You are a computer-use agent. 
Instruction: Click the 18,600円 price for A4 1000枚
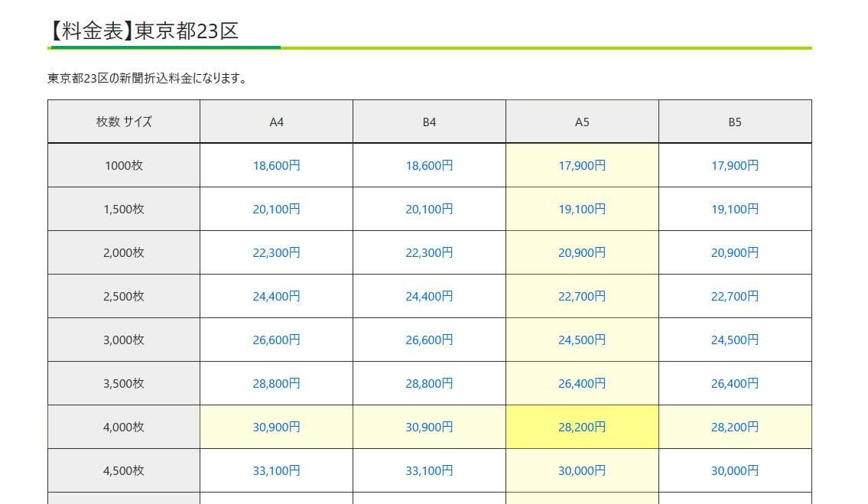point(276,165)
